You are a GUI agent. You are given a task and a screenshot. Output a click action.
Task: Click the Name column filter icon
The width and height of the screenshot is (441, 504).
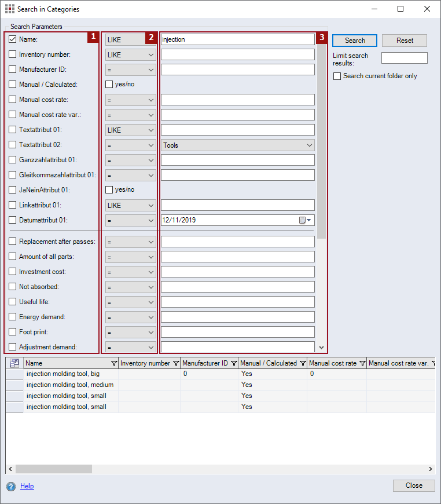(113, 363)
